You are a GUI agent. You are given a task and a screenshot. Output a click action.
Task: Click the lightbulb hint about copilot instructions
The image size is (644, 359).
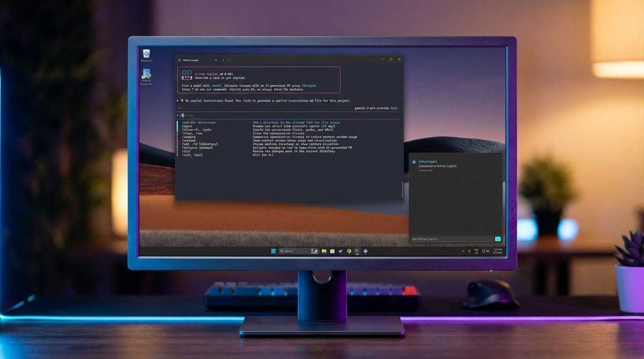(183, 100)
